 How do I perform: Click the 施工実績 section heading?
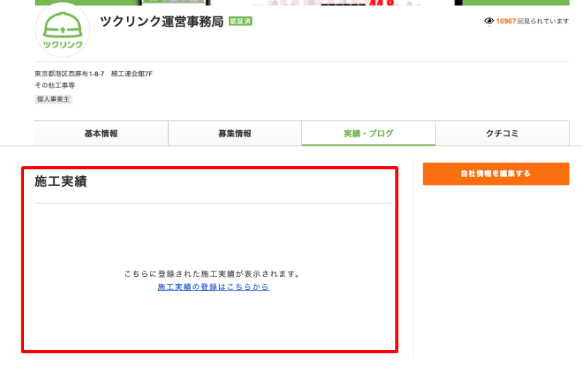[61, 181]
